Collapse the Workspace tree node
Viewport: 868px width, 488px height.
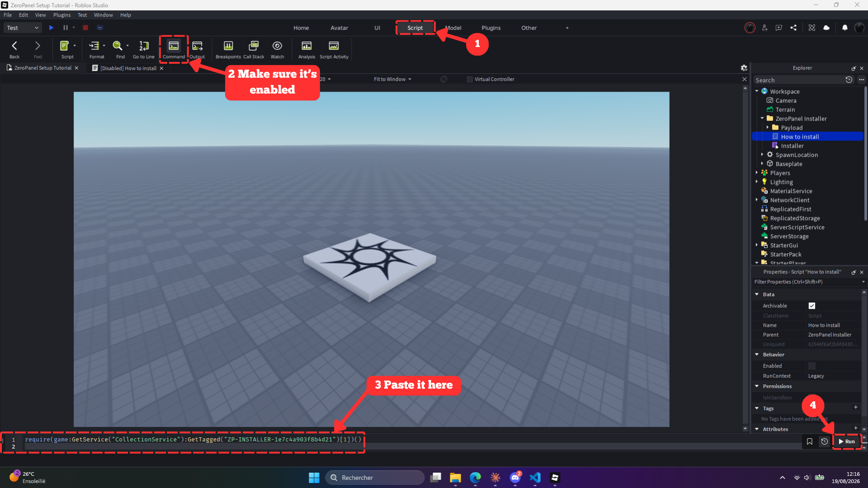click(x=757, y=91)
